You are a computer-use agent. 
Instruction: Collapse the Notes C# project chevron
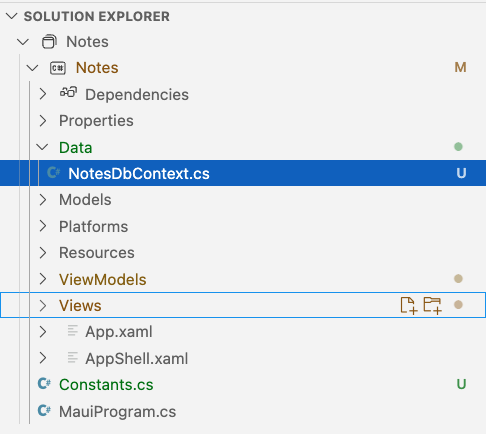pos(32,68)
